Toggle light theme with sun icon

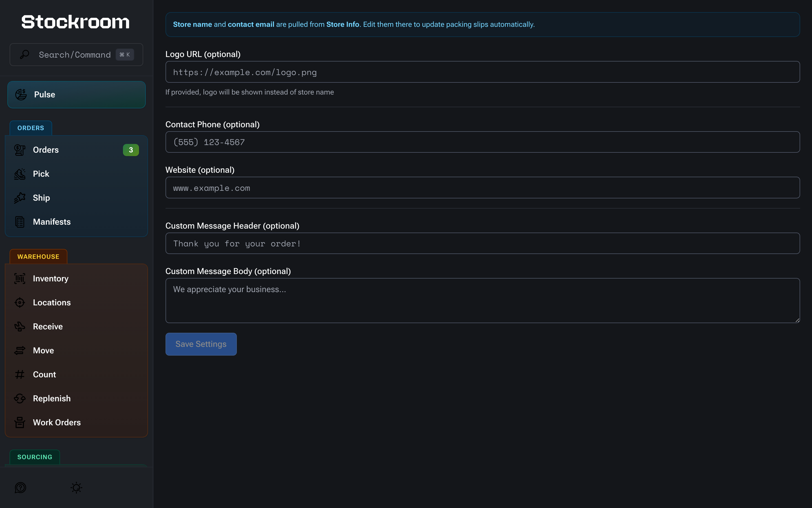pyautogui.click(x=76, y=487)
